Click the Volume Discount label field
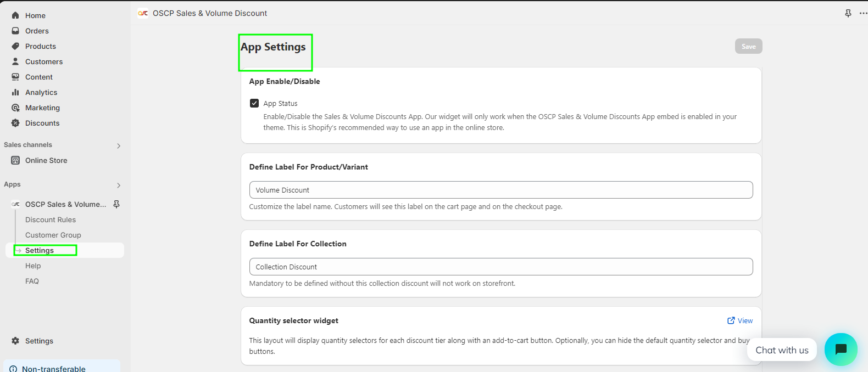 pos(500,190)
